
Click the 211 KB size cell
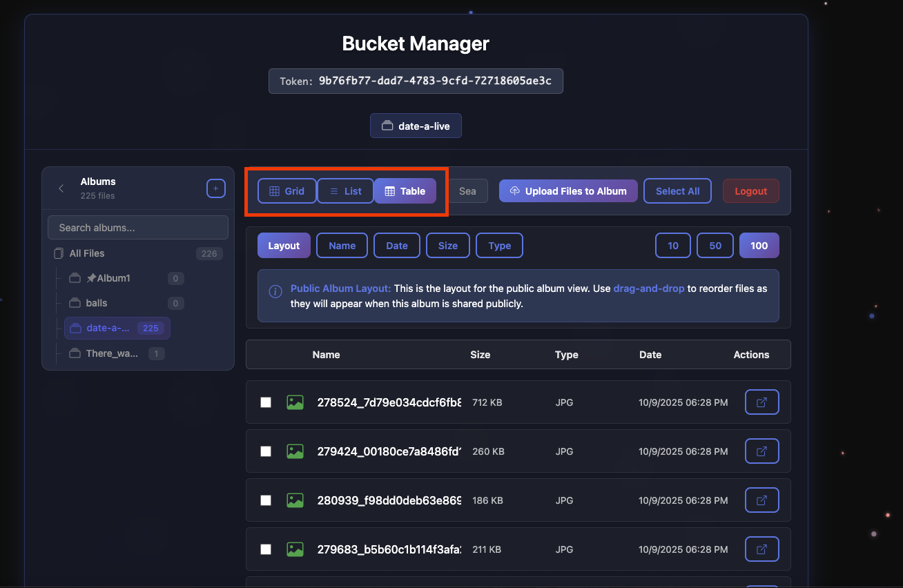point(487,549)
